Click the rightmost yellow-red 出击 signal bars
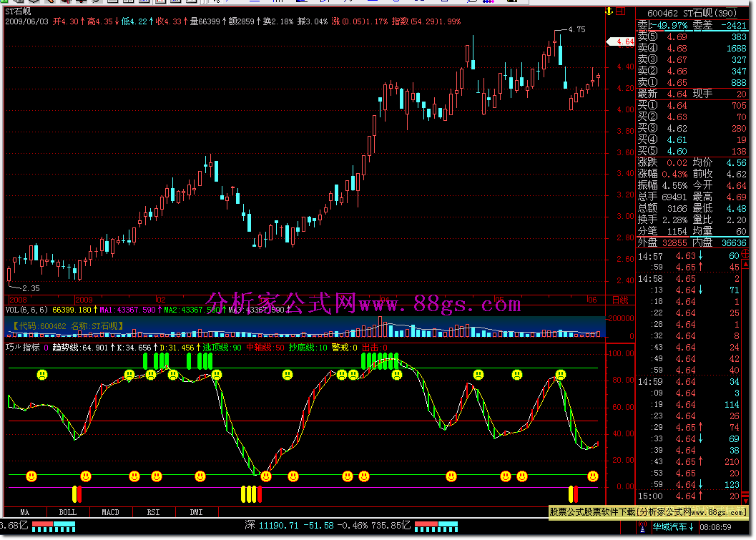The image size is (756, 540). (x=573, y=494)
